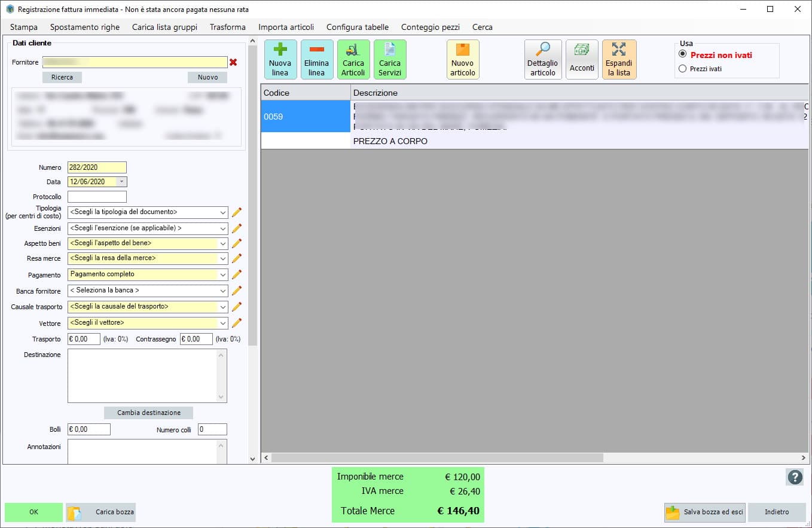The image size is (812, 528).
Task: Open the Data date picker dropdown
Action: point(122,182)
